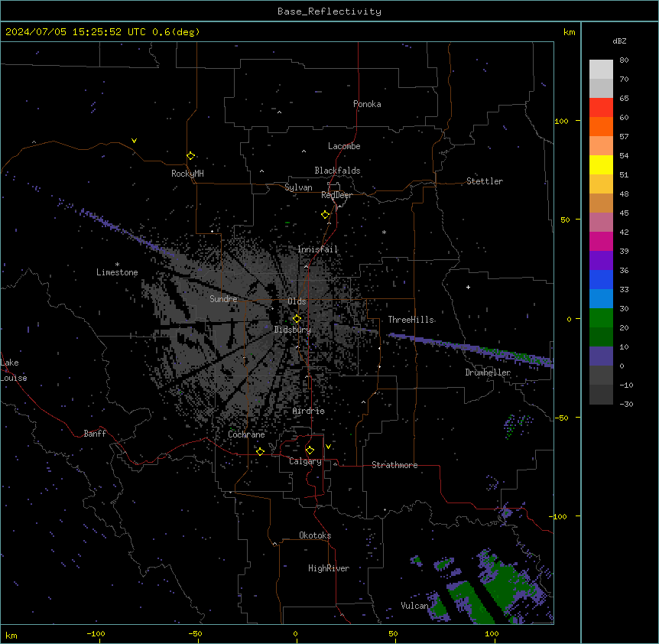Click the yellow diamond marker below Cochrane
The image size is (659, 644).
[x=260, y=451]
